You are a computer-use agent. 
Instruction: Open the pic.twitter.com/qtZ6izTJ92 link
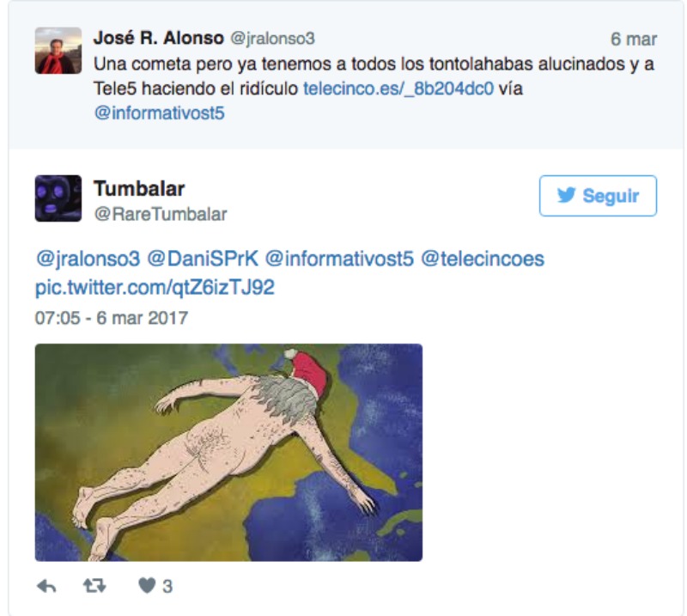155,287
